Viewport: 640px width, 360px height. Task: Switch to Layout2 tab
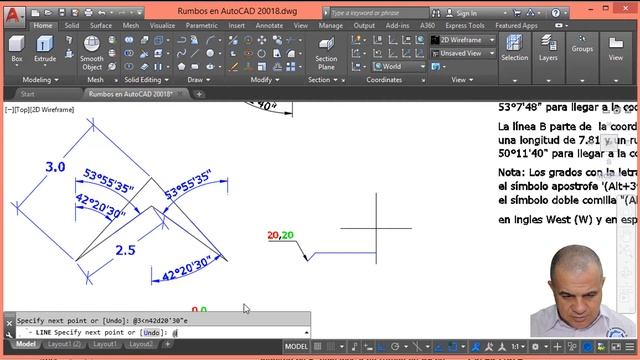click(141, 344)
